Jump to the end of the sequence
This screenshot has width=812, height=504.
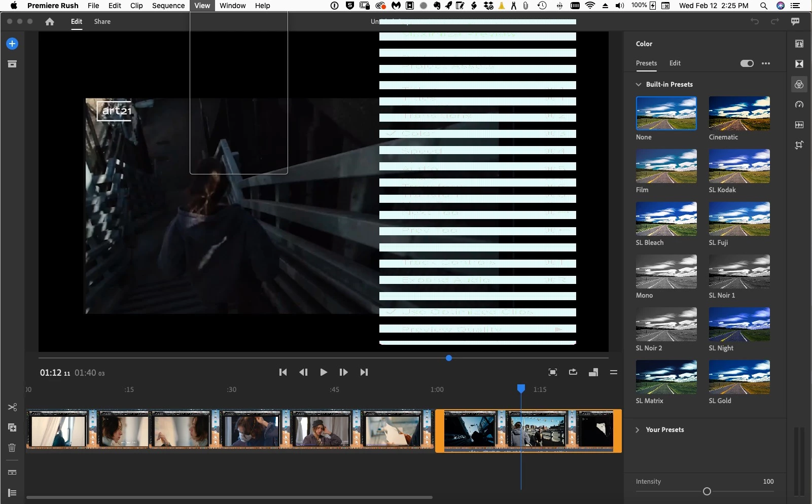click(364, 372)
